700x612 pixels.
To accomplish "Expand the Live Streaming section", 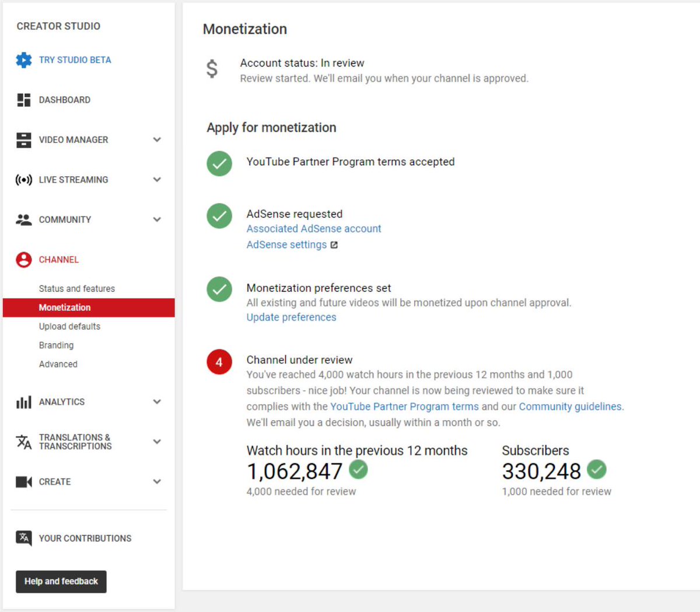I will tap(157, 180).
